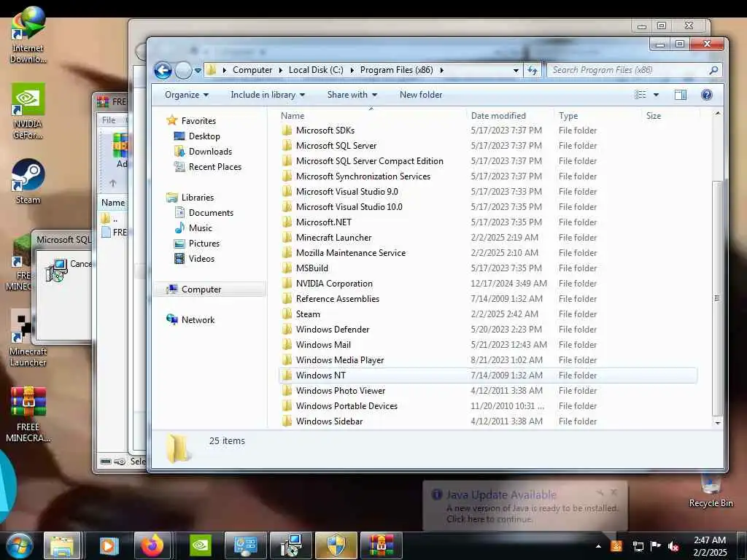Refresh the Program Files (x86) folder view
The height and width of the screenshot is (560, 747).
[533, 71]
